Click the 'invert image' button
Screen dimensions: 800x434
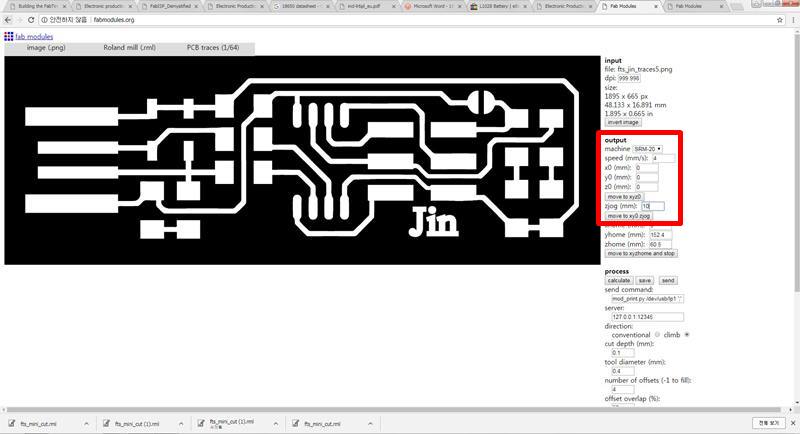(622, 122)
